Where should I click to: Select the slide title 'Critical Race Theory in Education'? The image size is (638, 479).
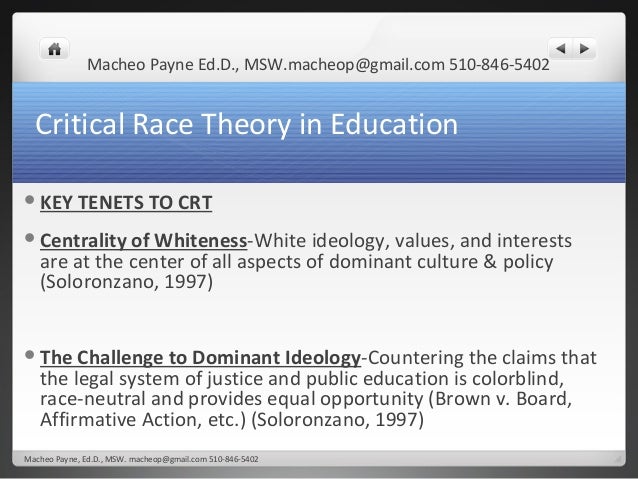[247, 124]
